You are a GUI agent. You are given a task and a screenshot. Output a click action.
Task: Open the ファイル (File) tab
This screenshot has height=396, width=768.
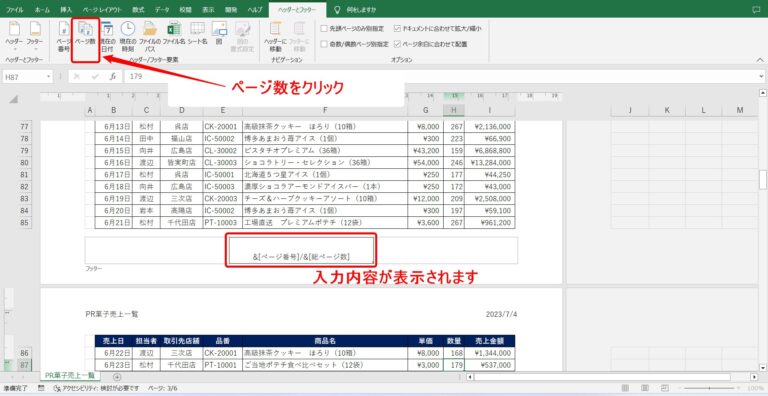tap(14, 9)
